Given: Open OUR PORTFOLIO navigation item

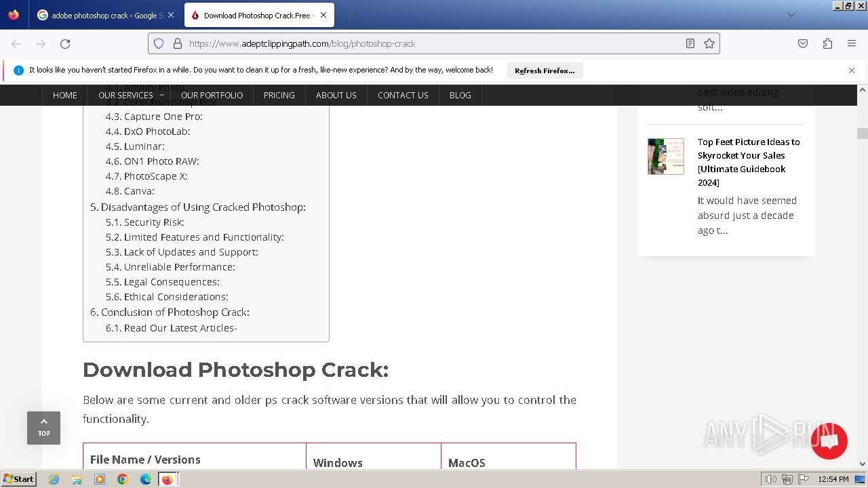Looking at the screenshot, I should 212,95.
